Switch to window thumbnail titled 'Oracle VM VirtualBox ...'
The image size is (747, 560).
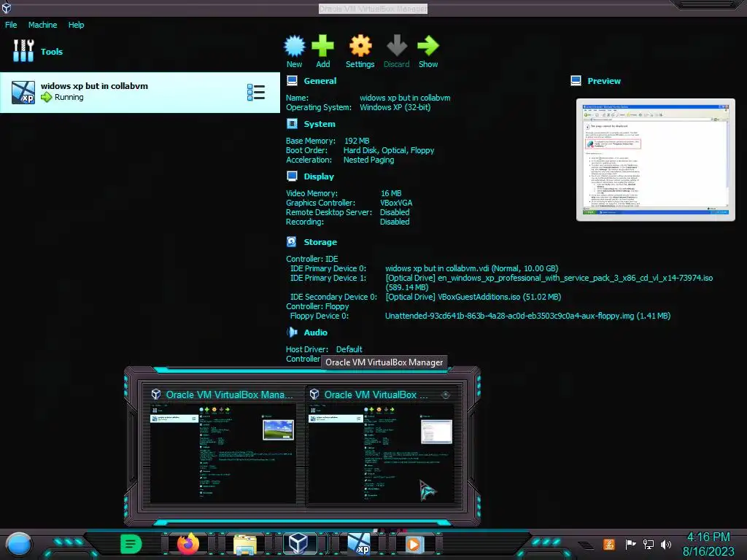(x=381, y=447)
